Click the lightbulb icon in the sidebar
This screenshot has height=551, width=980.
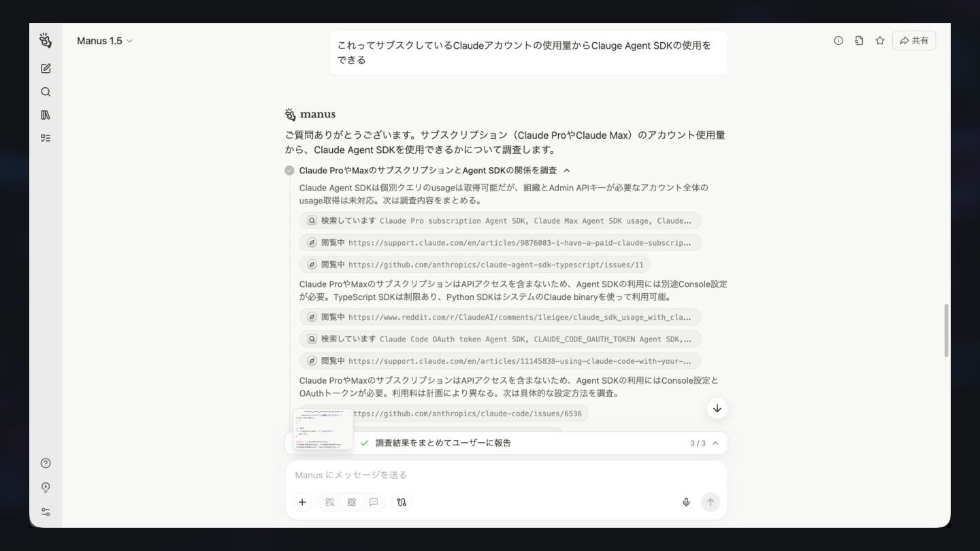click(x=46, y=488)
